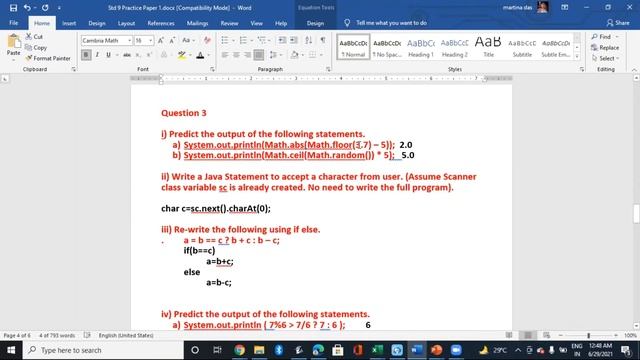This screenshot has width=640, height=360.
Task: Undo the last action in title bar
Action: coord(27,8)
